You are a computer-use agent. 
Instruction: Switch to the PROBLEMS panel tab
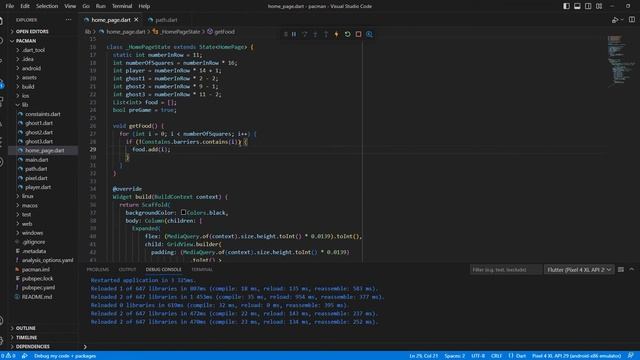click(98, 269)
